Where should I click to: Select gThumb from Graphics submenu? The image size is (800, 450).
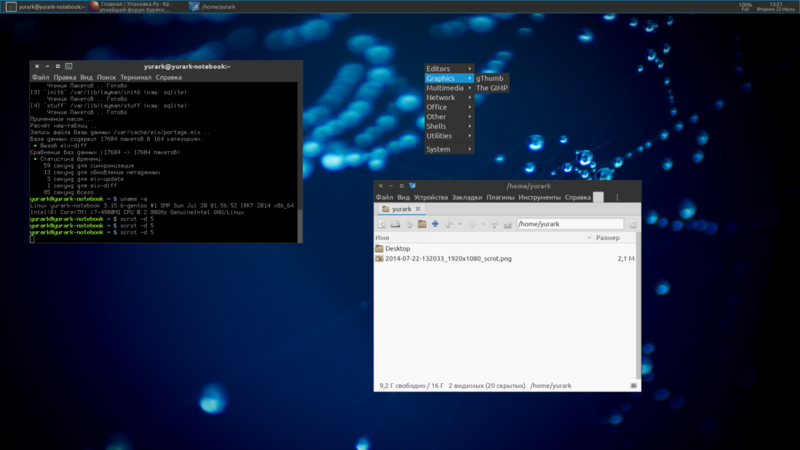click(490, 78)
